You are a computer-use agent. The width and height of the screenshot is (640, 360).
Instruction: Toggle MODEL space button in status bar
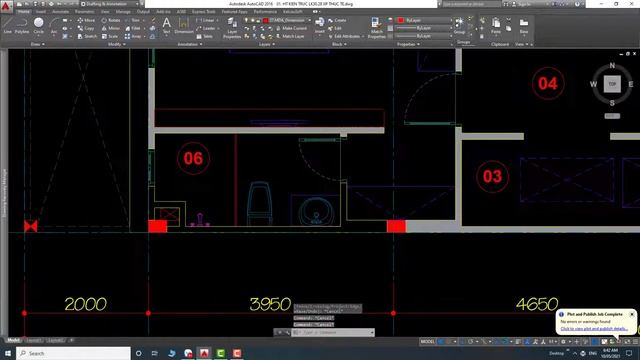pos(427,342)
